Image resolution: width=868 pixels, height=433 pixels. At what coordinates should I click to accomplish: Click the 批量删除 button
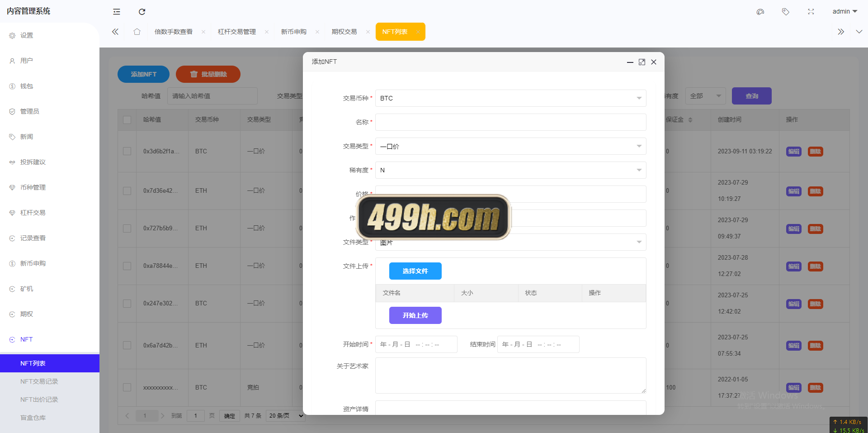coord(208,74)
